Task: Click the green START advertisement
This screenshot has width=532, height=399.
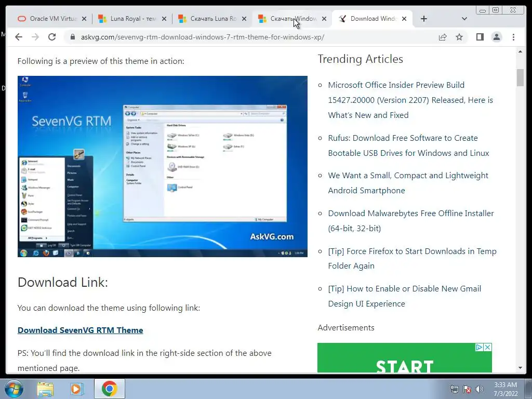Action: click(x=404, y=358)
